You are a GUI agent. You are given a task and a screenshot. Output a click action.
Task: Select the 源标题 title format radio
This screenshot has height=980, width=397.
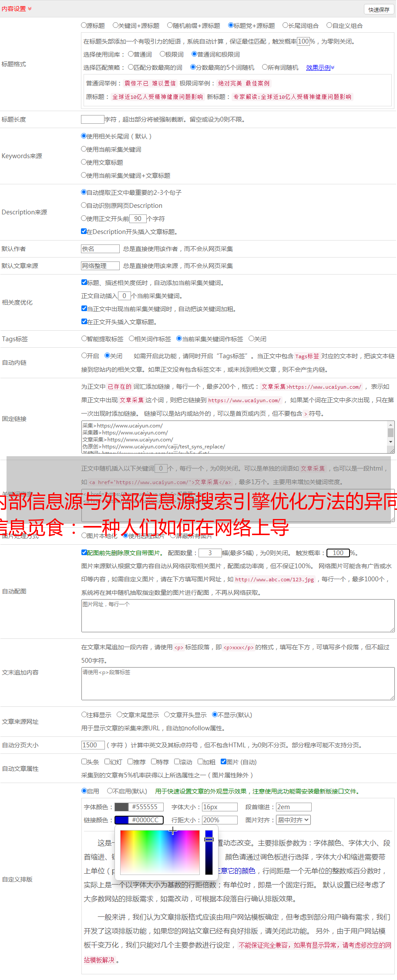click(x=84, y=25)
